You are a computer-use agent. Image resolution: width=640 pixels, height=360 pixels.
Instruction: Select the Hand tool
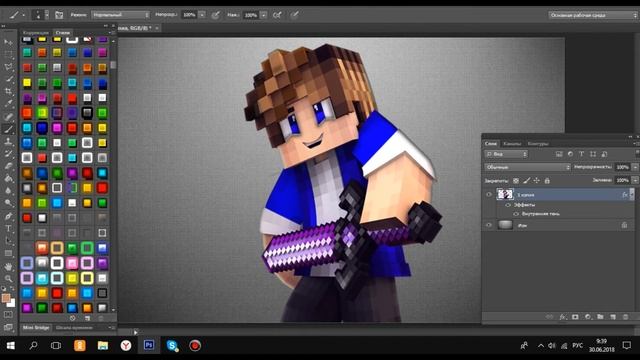click(8, 267)
